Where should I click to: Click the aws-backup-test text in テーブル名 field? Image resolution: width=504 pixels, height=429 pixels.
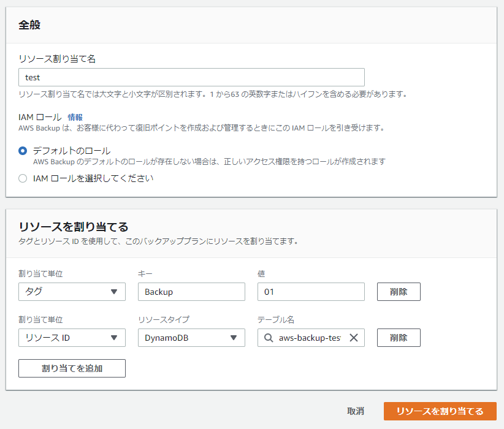[310, 338]
